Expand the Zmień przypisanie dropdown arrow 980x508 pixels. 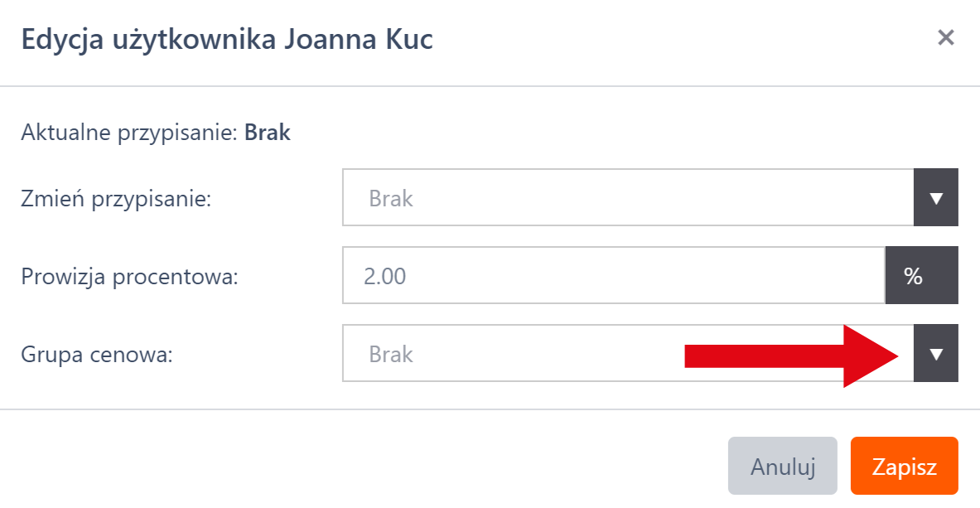pos(936,198)
